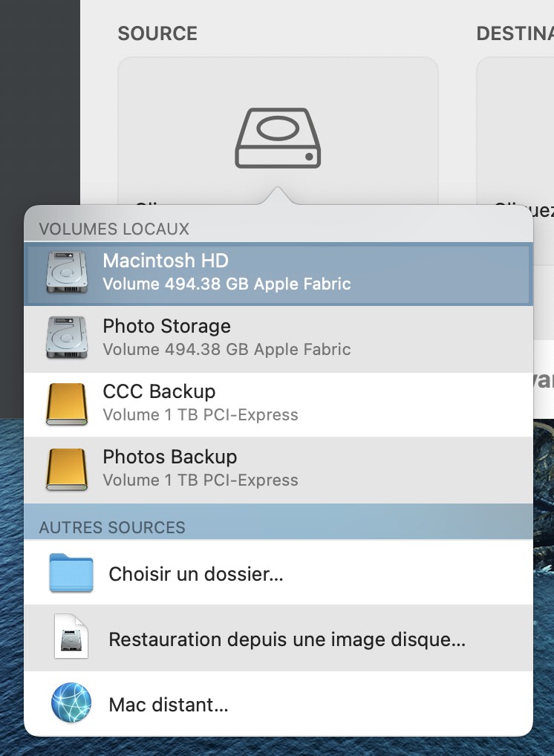This screenshot has width=554, height=756.
Task: Click the SOURCE heading label
Action: (157, 33)
